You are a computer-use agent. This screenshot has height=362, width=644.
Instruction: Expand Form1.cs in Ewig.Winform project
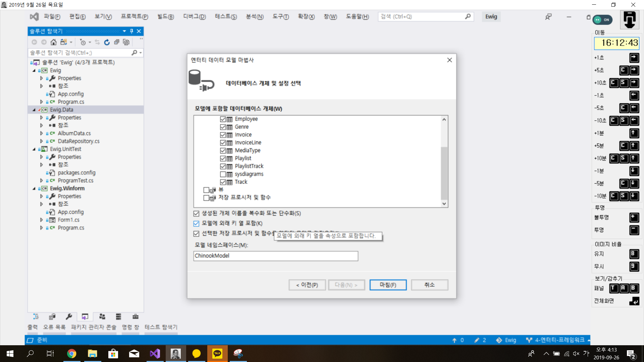[x=42, y=220]
